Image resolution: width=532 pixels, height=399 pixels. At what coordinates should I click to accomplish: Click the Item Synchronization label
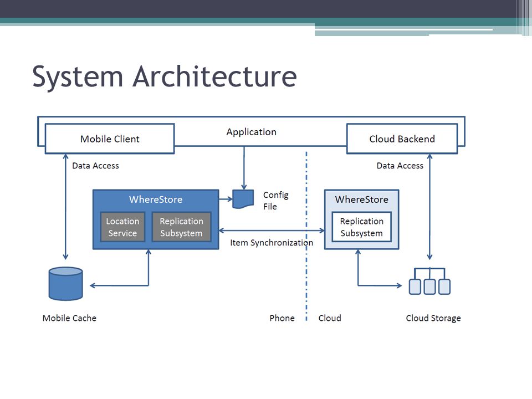pos(272,243)
